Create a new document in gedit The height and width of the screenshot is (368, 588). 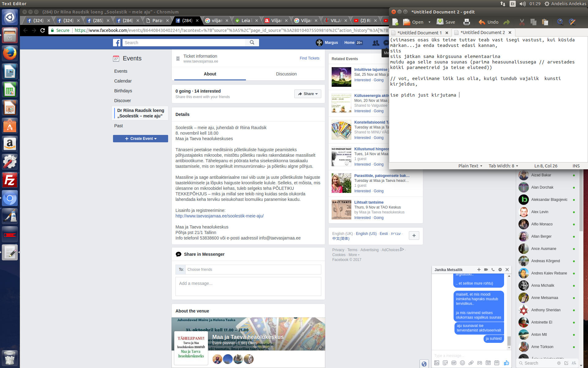pos(395,22)
